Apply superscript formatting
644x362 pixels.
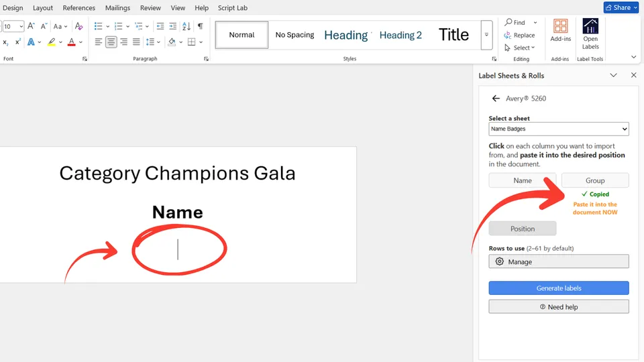coord(17,42)
